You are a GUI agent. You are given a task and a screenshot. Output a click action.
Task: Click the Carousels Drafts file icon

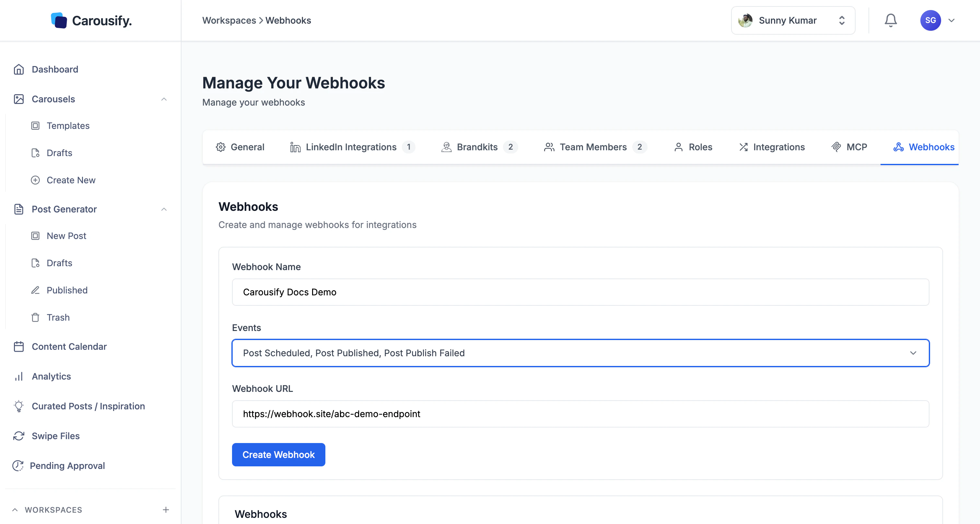click(35, 153)
